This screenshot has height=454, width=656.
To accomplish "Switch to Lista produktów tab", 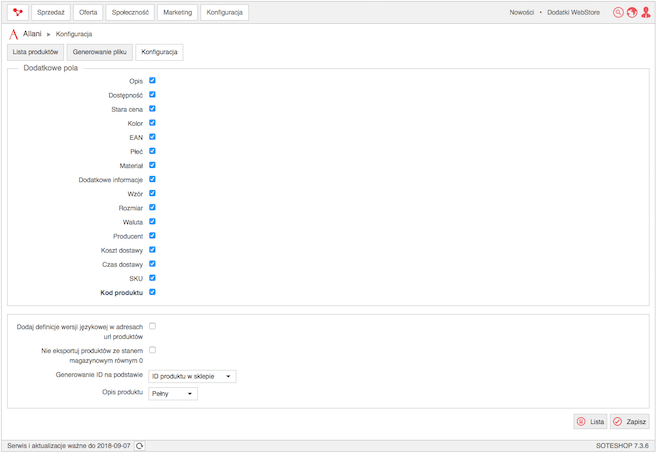I will coord(36,52).
